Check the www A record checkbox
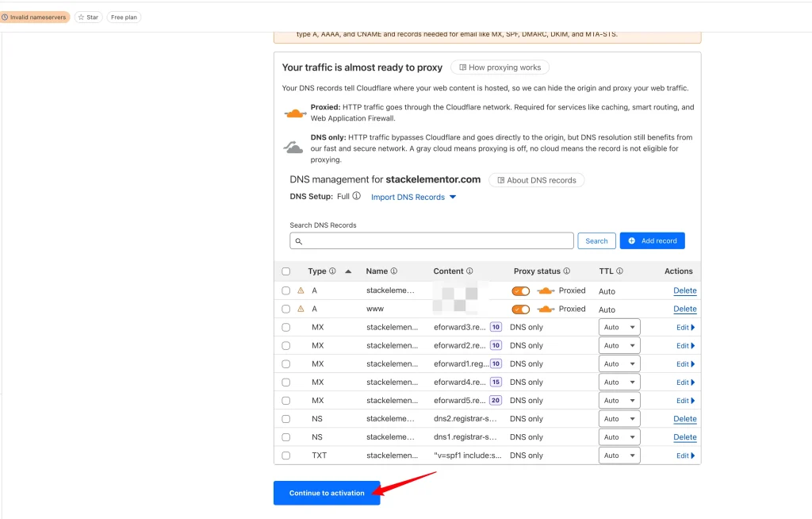Image resolution: width=812 pixels, height=519 pixels. (285, 309)
